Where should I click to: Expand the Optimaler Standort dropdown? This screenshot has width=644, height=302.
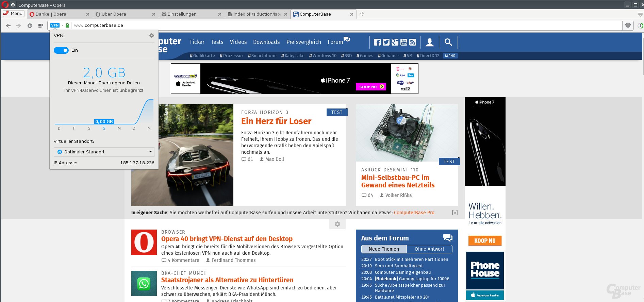(104, 152)
